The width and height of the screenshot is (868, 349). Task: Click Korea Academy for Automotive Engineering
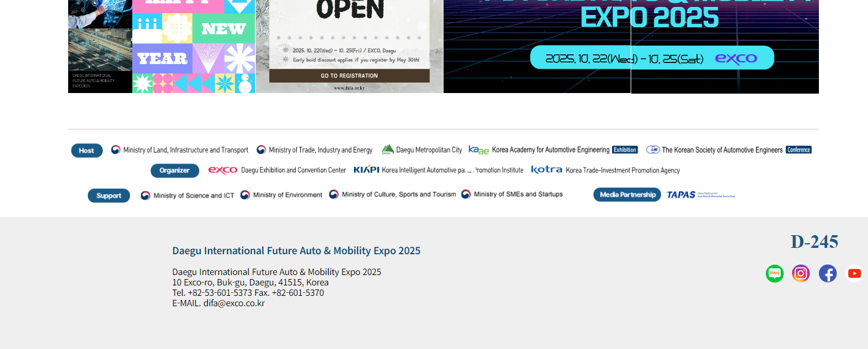point(551,150)
